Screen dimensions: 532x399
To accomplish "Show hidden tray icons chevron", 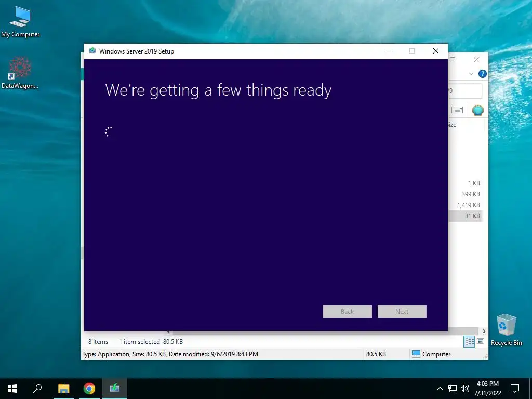I will click(440, 389).
